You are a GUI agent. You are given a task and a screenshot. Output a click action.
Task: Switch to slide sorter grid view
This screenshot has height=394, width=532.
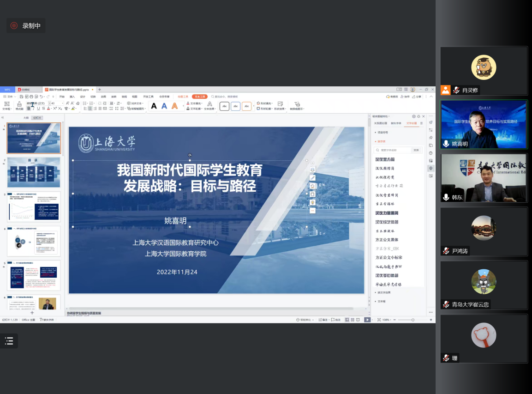point(352,320)
